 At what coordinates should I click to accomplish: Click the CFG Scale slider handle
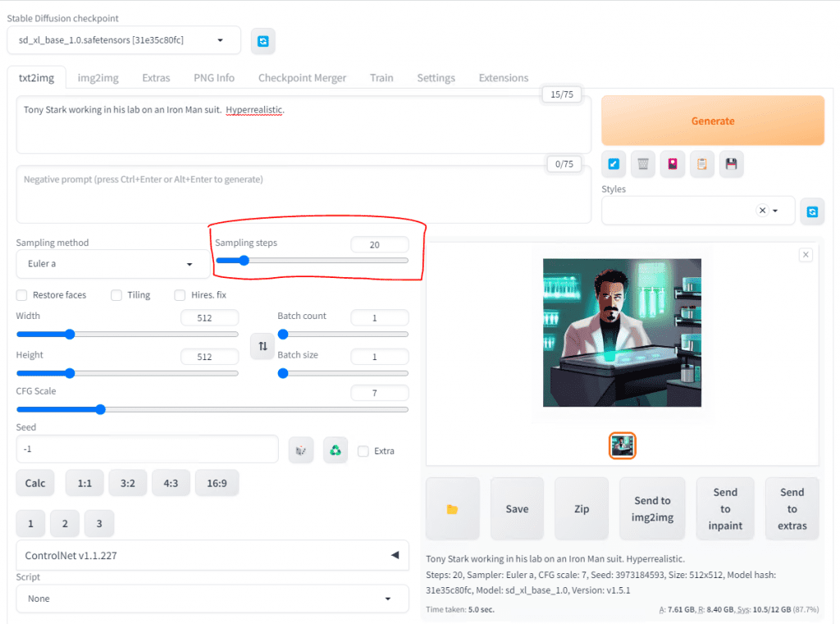pyautogui.click(x=100, y=410)
